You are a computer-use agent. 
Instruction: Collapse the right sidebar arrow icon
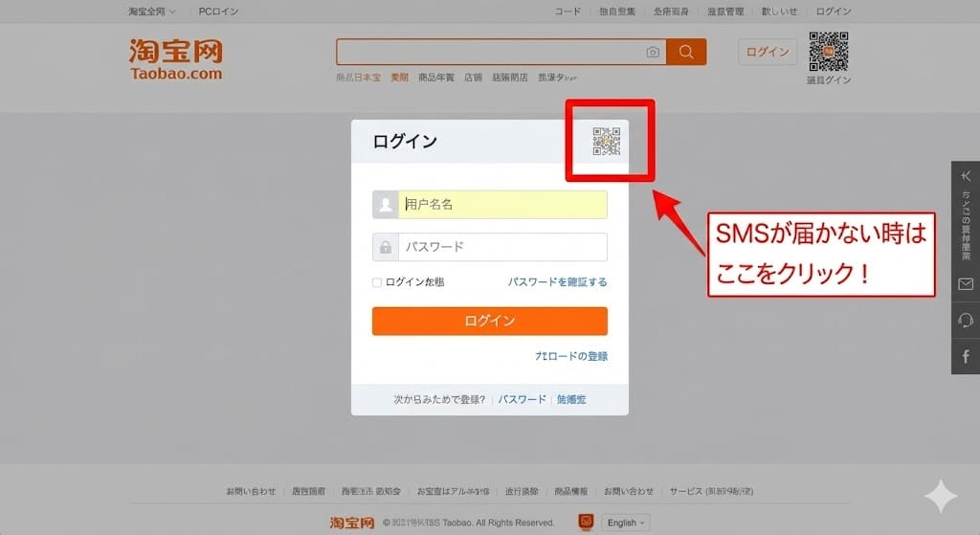966,176
